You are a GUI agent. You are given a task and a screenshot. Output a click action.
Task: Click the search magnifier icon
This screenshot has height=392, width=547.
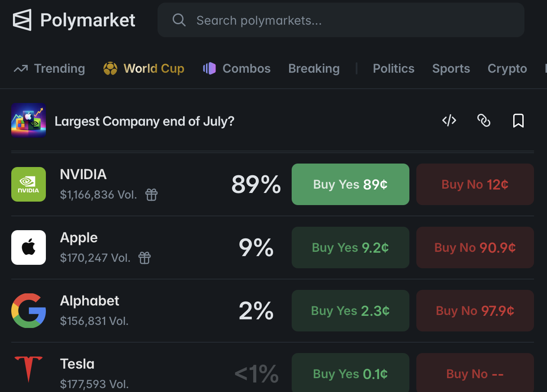coord(179,20)
